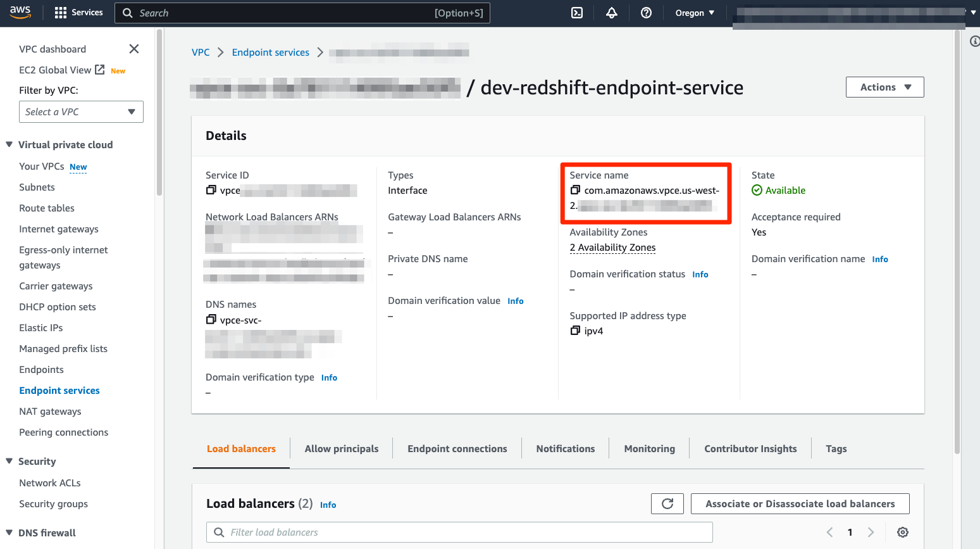This screenshot has width=980, height=549.
Task: Switch to the Endpoint connections tab
Action: 457,448
